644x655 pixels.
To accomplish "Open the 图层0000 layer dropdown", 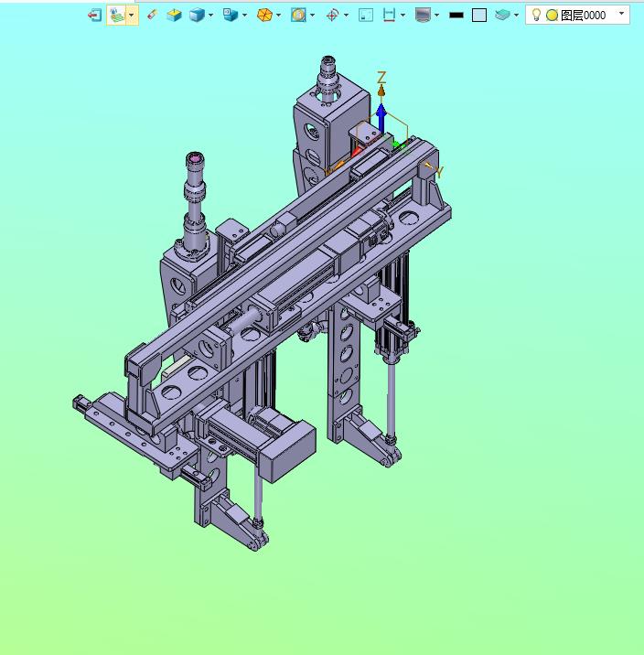I will [621, 14].
